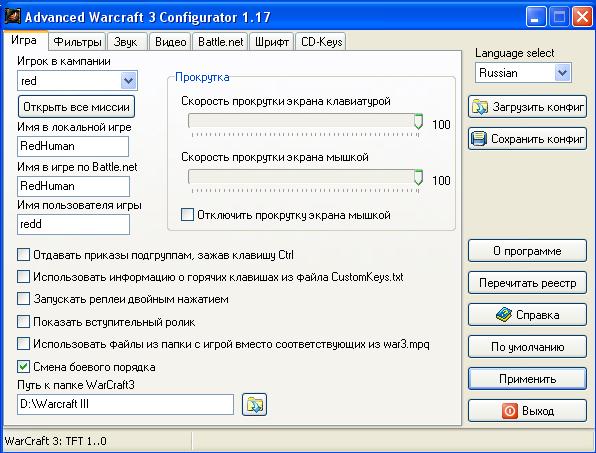Switch to the CD-Keys tab

point(322,41)
